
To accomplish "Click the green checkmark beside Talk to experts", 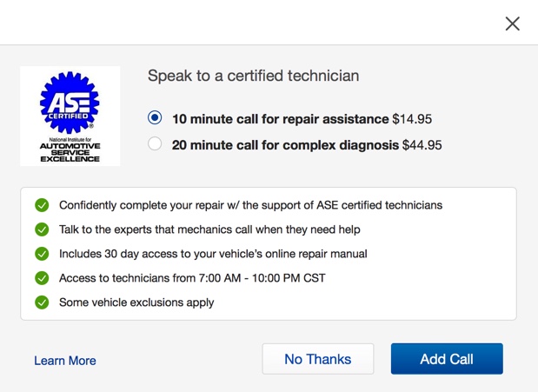I will click(42, 229).
